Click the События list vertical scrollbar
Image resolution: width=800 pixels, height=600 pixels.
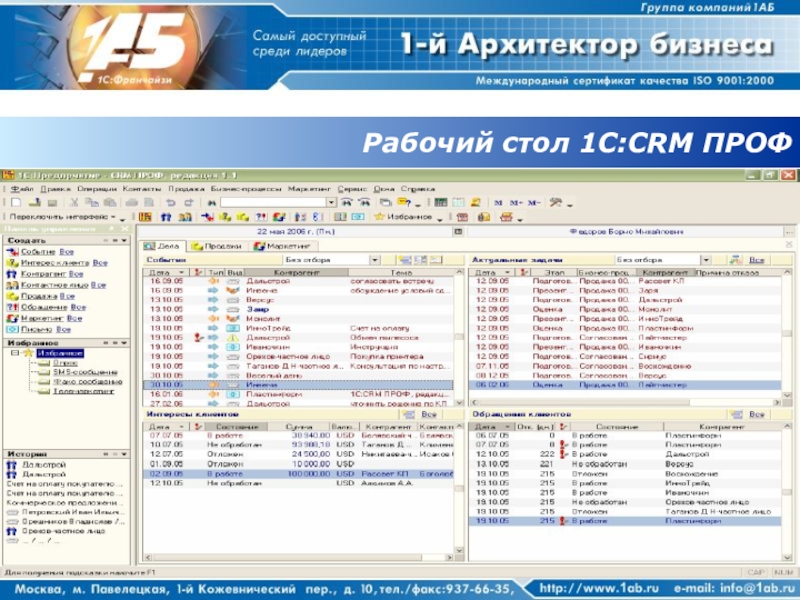click(459, 337)
